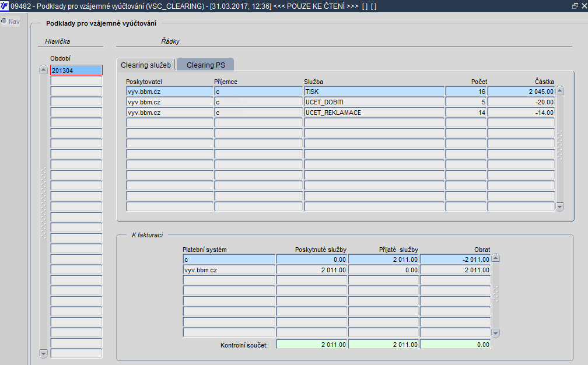Click the application icon in title bar
Viewport: 588px width, 365px height.
coord(4,6)
